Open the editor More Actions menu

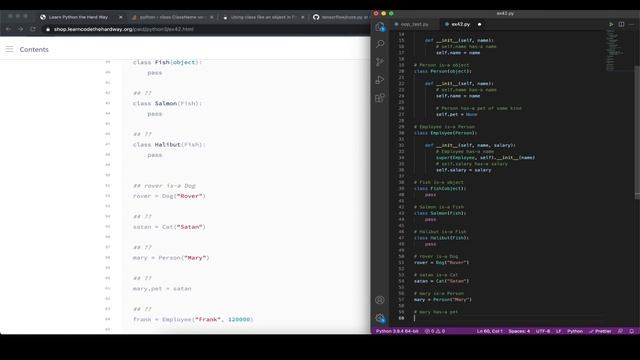(x=631, y=24)
